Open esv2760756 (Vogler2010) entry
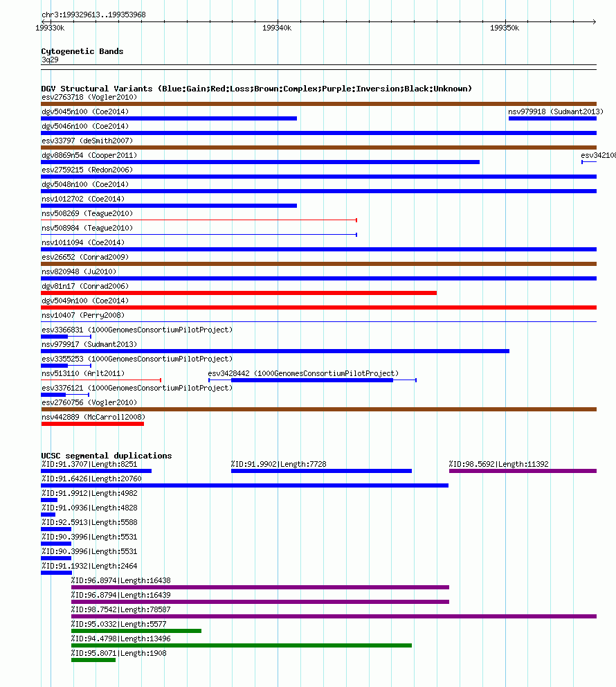Image resolution: width=616 pixels, height=687 pixels. point(89,402)
